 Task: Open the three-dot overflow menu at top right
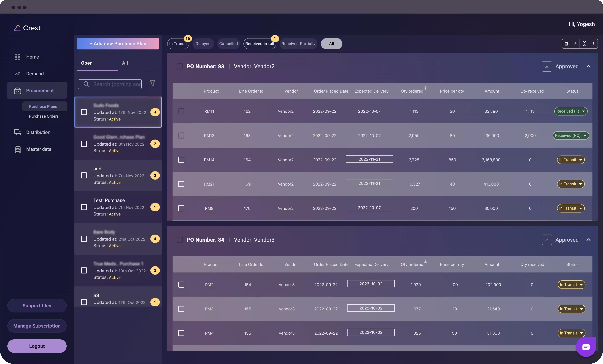[593, 44]
